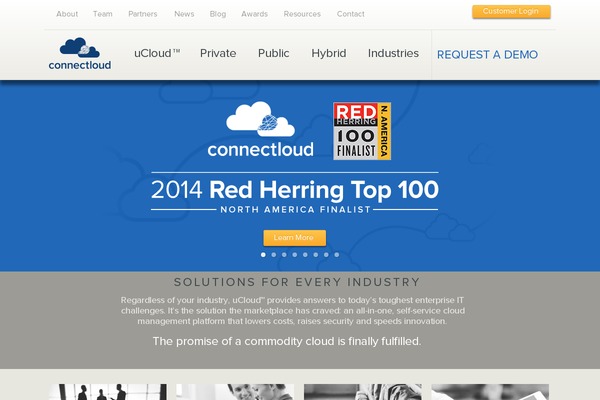
Task: Open the Industries menu
Action: [x=393, y=53]
